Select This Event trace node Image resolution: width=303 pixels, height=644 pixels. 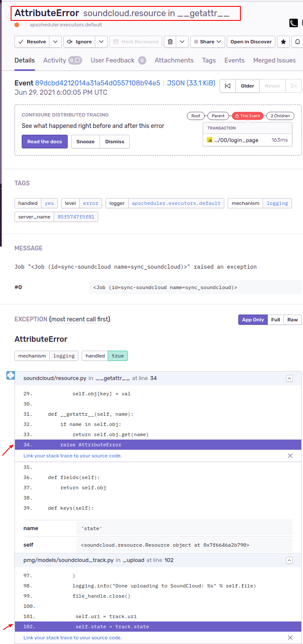tap(248, 116)
